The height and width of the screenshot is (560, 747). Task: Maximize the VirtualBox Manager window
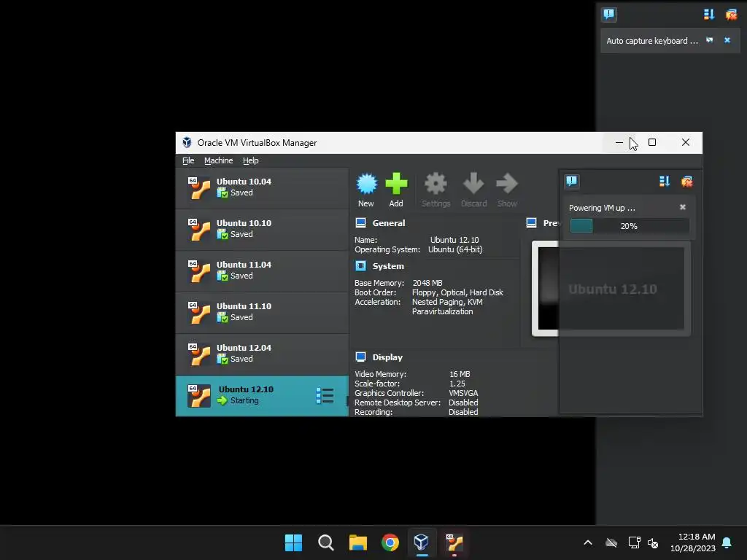(x=652, y=142)
